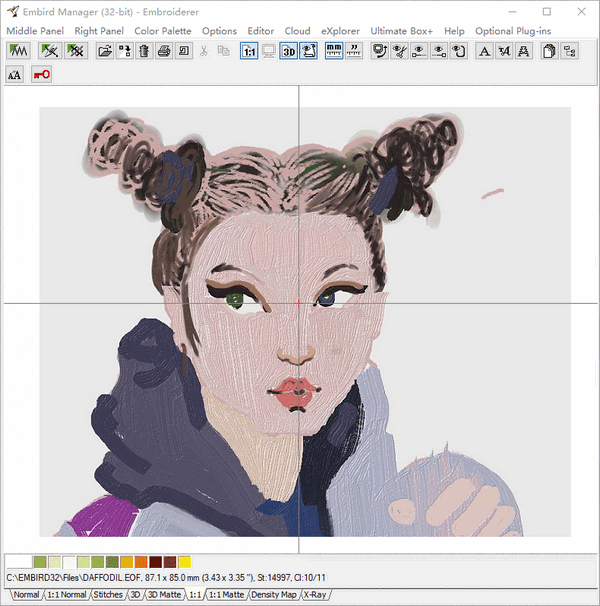Click the trash can delete icon
Screen dimensions: 600x606
[144, 51]
